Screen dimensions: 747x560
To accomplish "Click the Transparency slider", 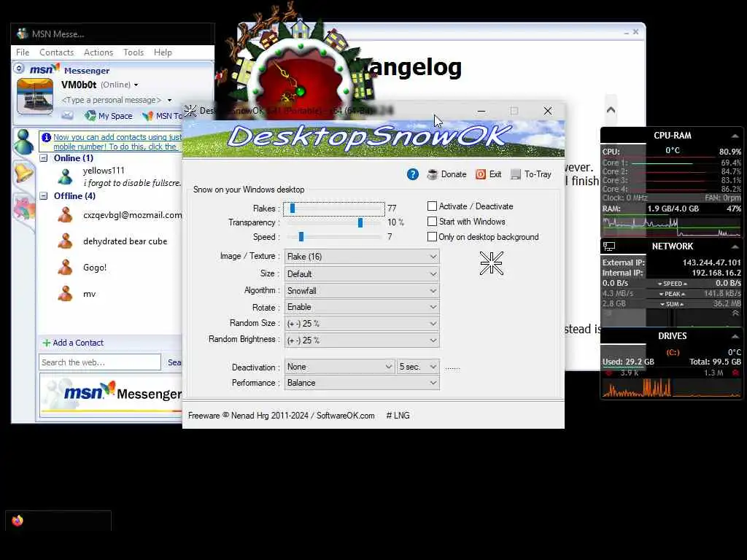I will click(334, 222).
